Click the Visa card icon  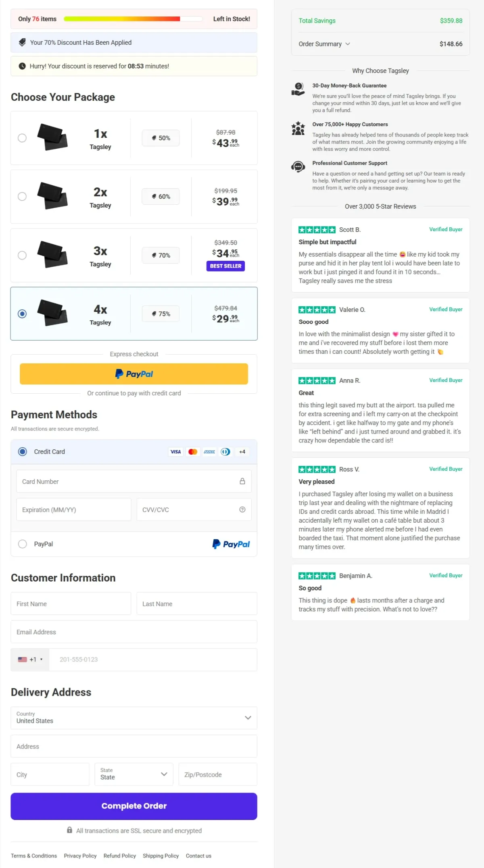(x=175, y=452)
